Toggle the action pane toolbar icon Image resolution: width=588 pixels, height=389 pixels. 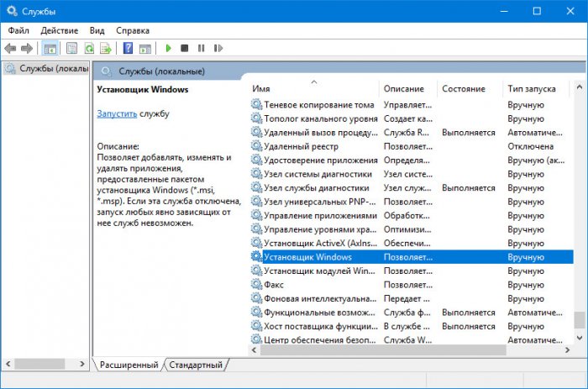(145, 48)
